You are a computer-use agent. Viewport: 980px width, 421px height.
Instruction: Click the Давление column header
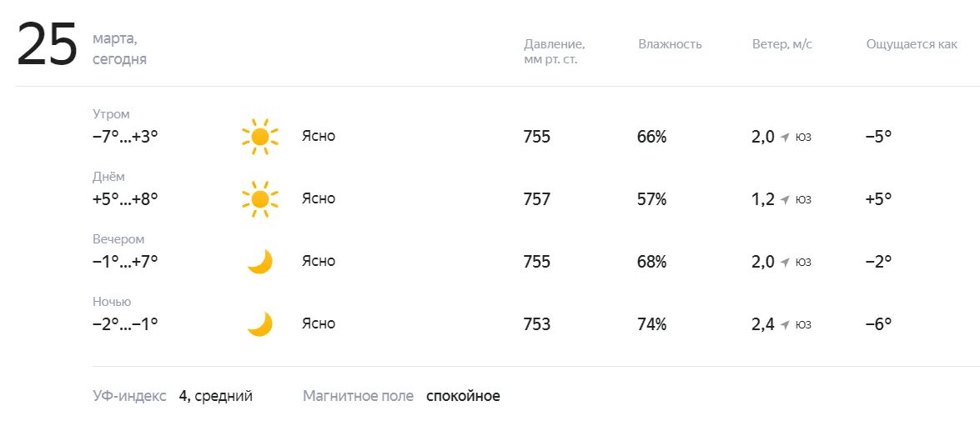click(554, 52)
